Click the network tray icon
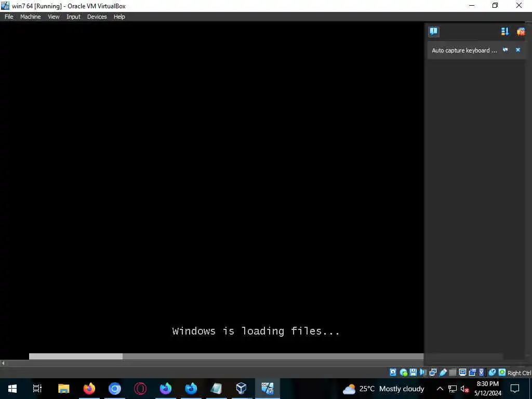The image size is (532, 399). click(x=453, y=389)
